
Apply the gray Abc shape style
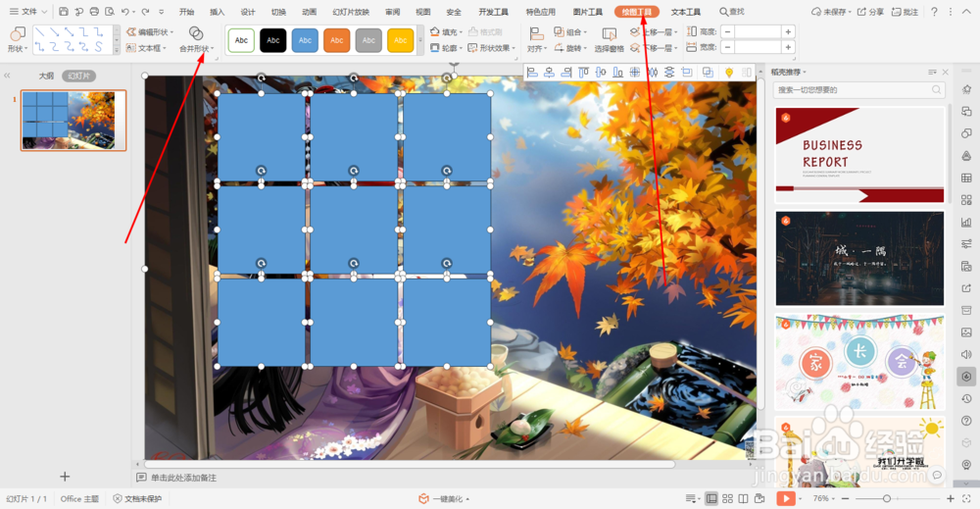click(x=368, y=40)
